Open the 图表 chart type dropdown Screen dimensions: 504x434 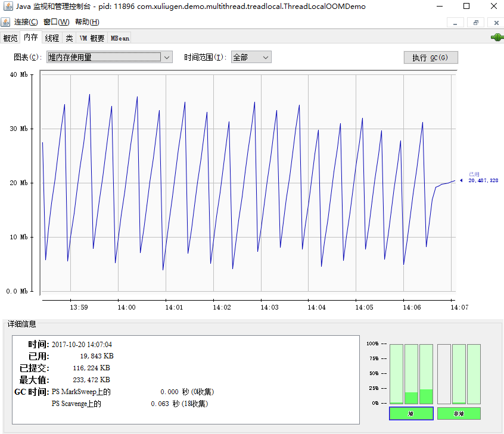(110, 57)
